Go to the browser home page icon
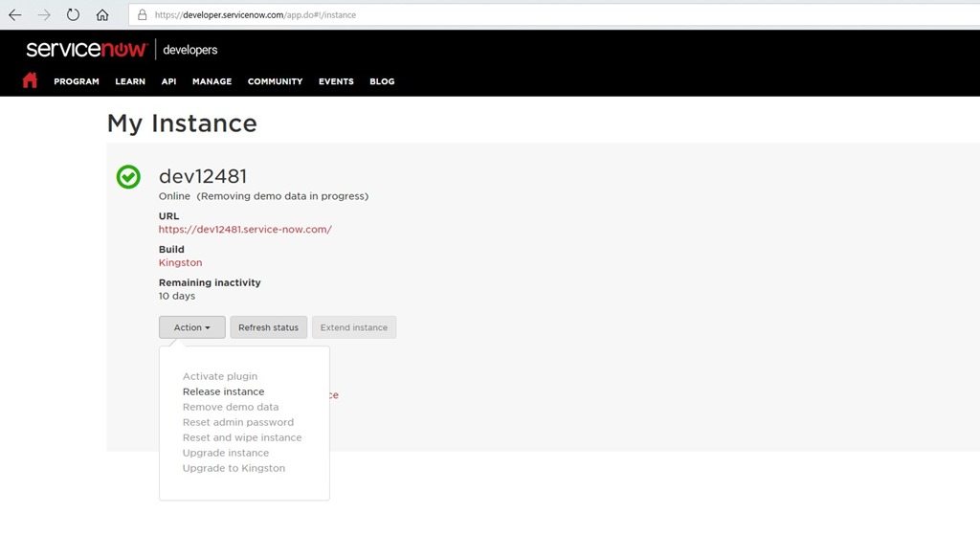Screen dimensions: 980x558 click(102, 15)
